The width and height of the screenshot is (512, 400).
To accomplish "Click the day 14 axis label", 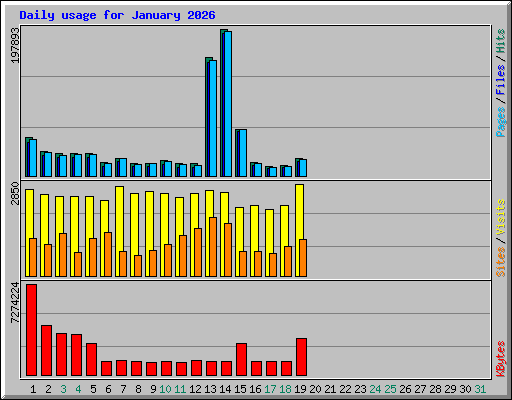I will coord(225,389).
